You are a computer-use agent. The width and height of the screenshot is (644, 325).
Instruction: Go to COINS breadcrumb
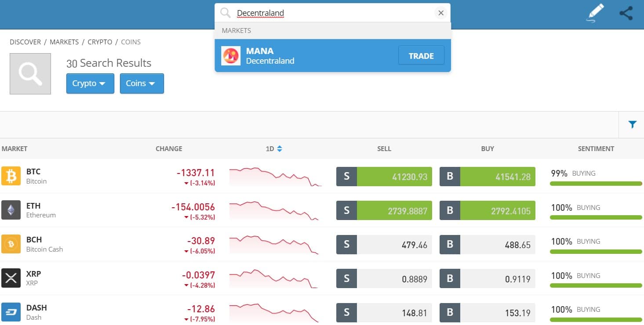pos(131,42)
